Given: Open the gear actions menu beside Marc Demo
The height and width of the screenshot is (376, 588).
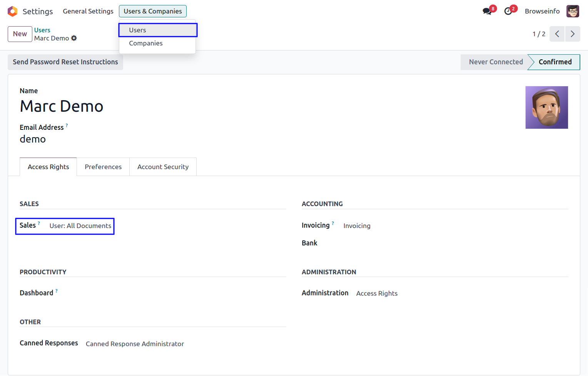Looking at the screenshot, I should click(x=74, y=38).
